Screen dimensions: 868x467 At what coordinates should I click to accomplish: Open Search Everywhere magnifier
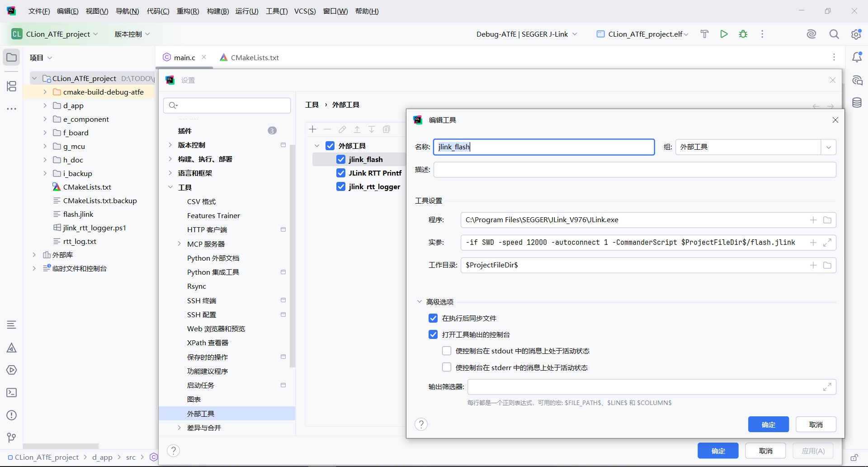tap(834, 34)
